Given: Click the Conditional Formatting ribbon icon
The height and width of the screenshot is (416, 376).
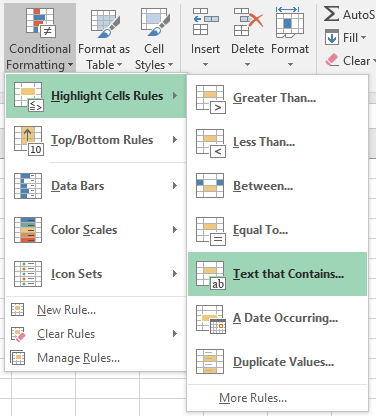Looking at the screenshot, I should [x=41, y=22].
